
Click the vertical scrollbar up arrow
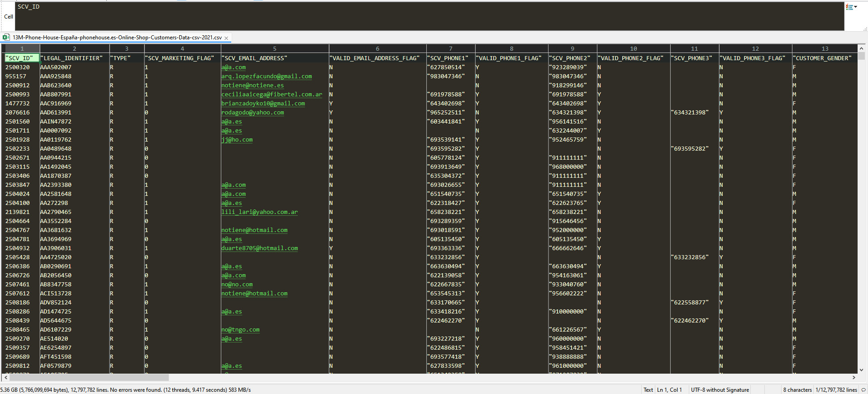pyautogui.click(x=861, y=48)
